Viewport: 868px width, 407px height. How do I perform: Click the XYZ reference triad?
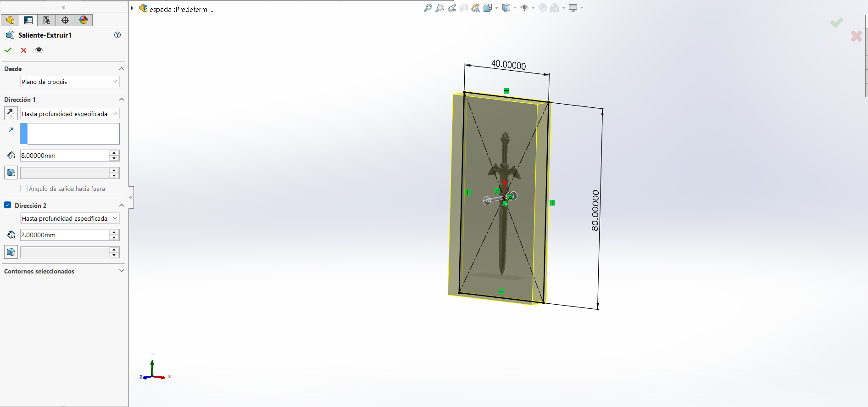pos(155,366)
